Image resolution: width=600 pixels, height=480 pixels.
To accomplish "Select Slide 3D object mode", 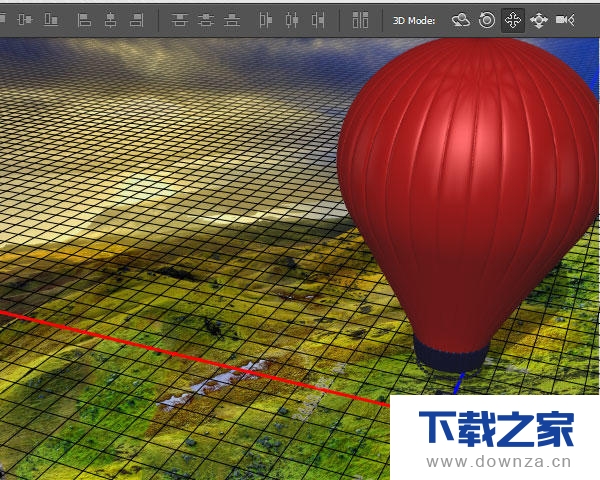I will pos(539,20).
